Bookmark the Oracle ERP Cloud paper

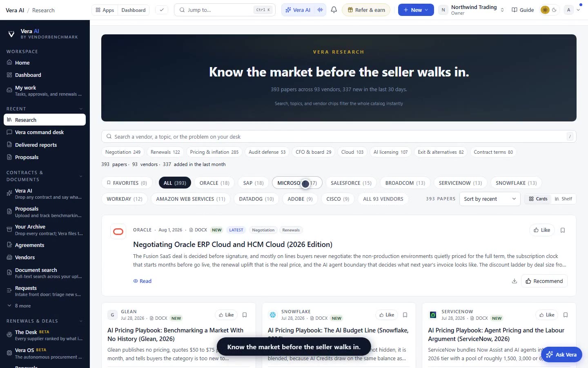(563, 230)
